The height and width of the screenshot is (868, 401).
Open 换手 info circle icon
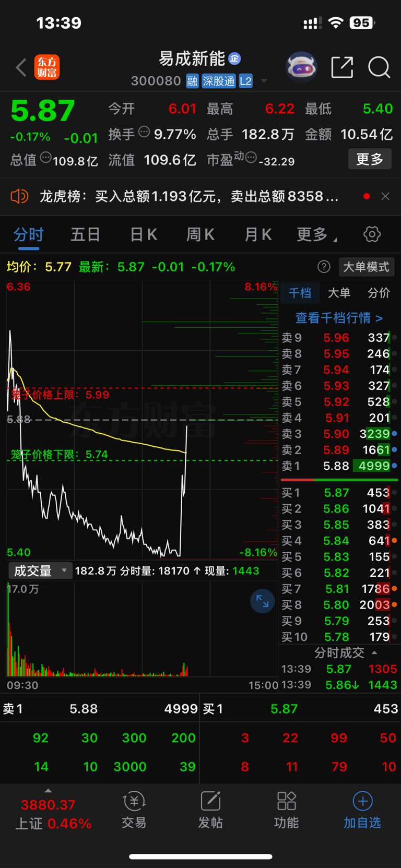(144, 132)
